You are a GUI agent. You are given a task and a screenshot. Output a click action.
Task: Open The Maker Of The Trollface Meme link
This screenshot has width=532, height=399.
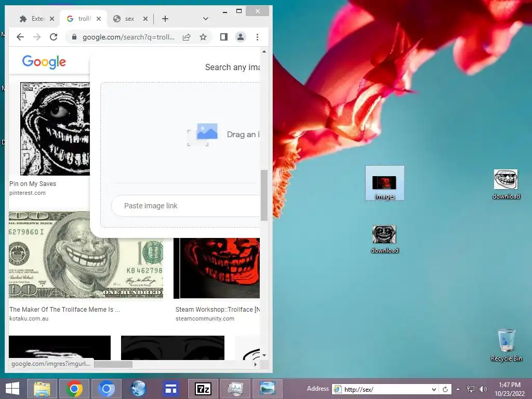coord(64,310)
